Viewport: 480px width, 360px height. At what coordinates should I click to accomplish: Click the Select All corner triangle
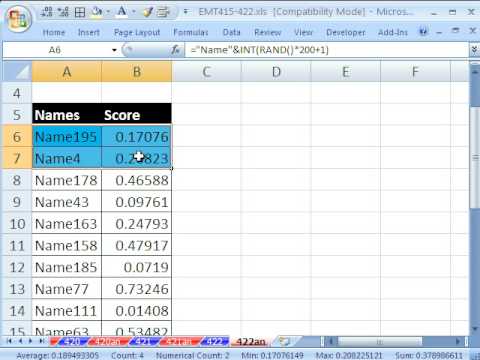[17, 72]
